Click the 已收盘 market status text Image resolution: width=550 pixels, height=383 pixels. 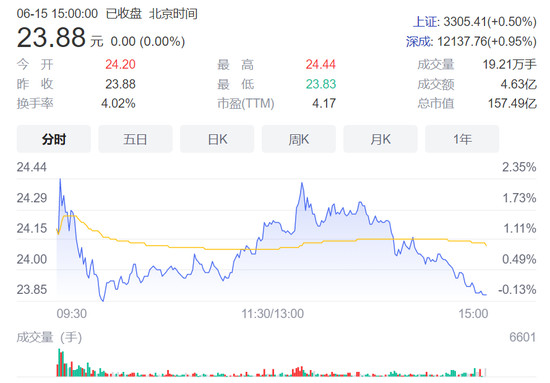[123, 14]
